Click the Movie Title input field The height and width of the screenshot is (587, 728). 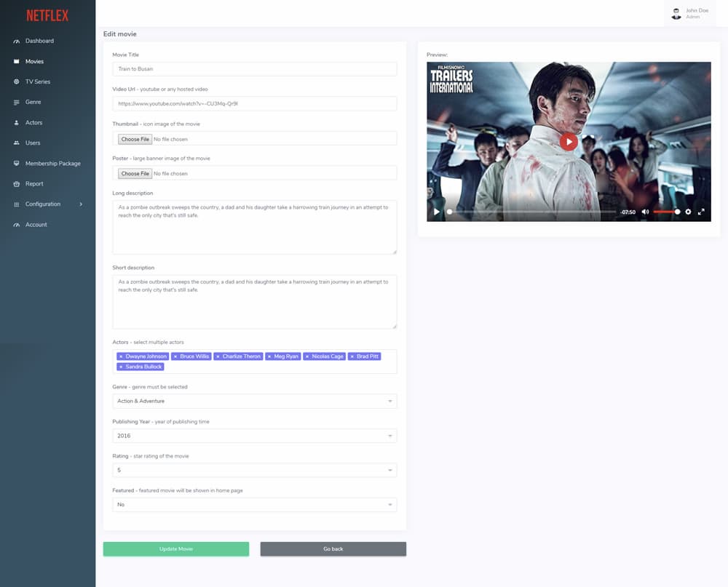(254, 68)
